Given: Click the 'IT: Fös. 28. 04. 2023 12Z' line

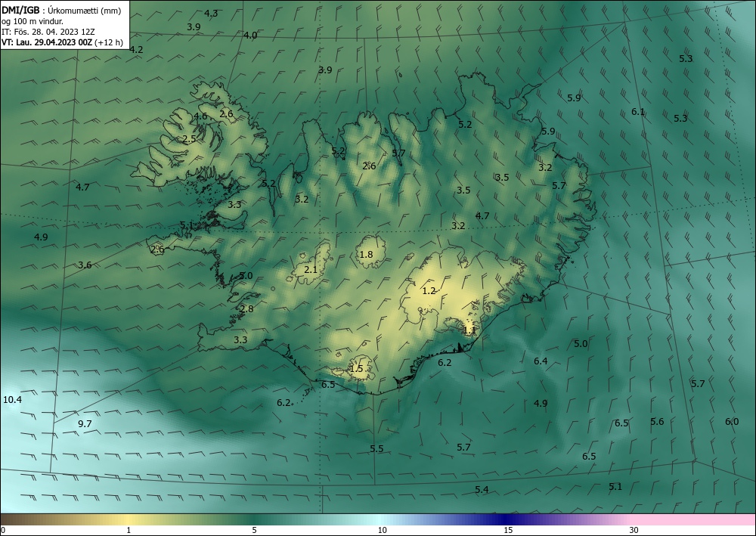Looking at the screenshot, I should click(x=48, y=32).
